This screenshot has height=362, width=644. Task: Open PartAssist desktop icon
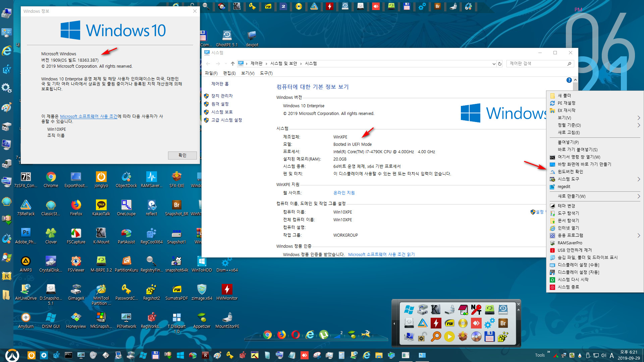(126, 236)
